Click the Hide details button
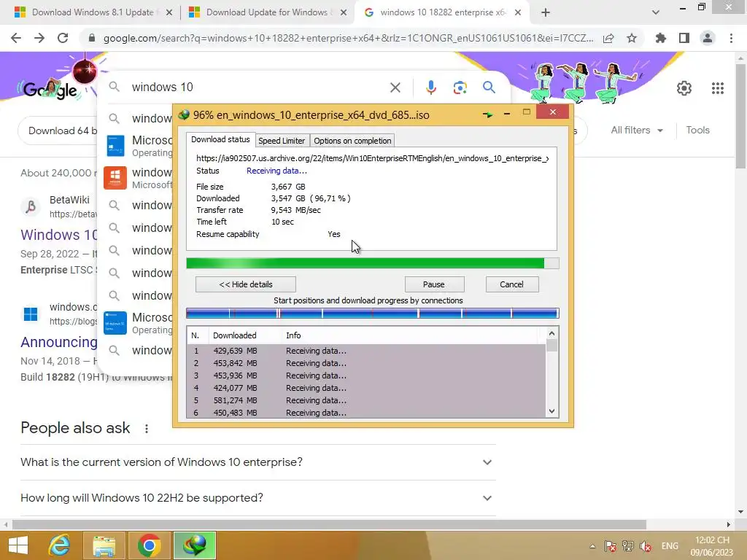 (x=245, y=284)
